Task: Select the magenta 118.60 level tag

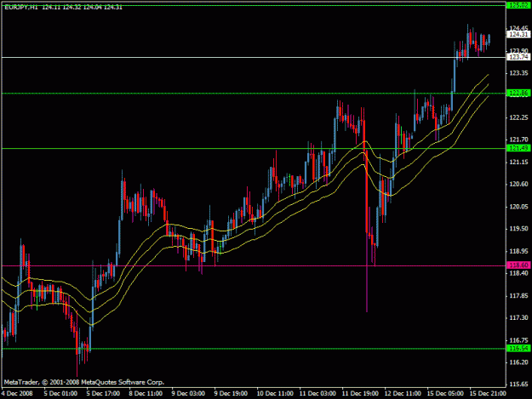Action: click(518, 265)
